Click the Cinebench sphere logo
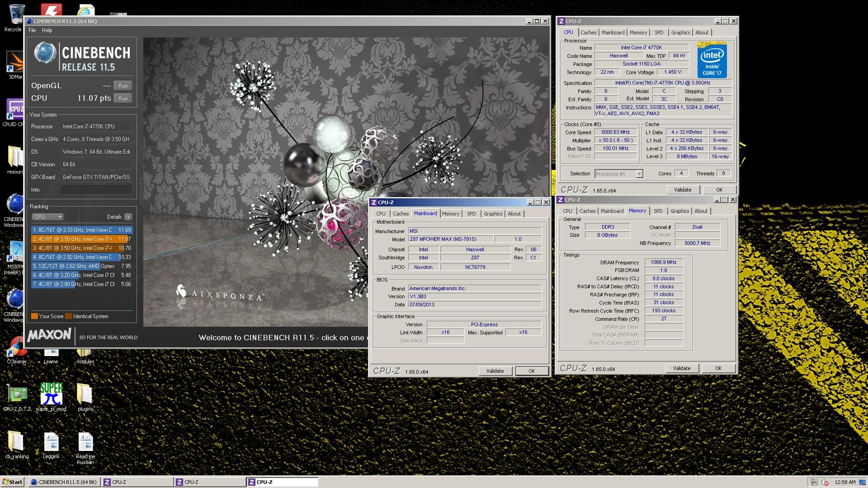 45,52
